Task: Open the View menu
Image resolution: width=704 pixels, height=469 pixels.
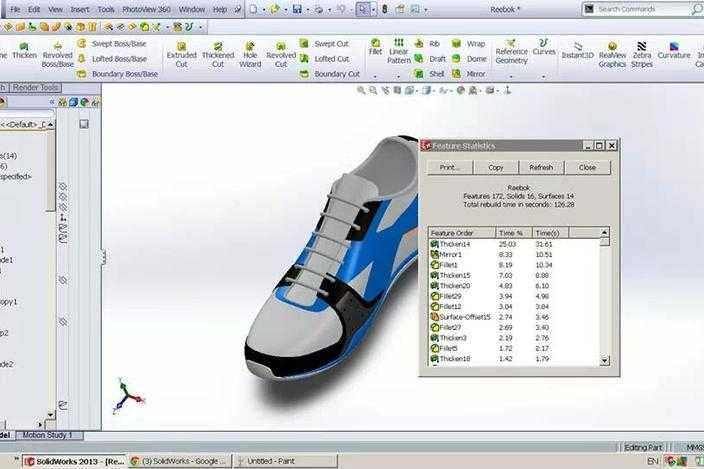Action: coord(56,9)
